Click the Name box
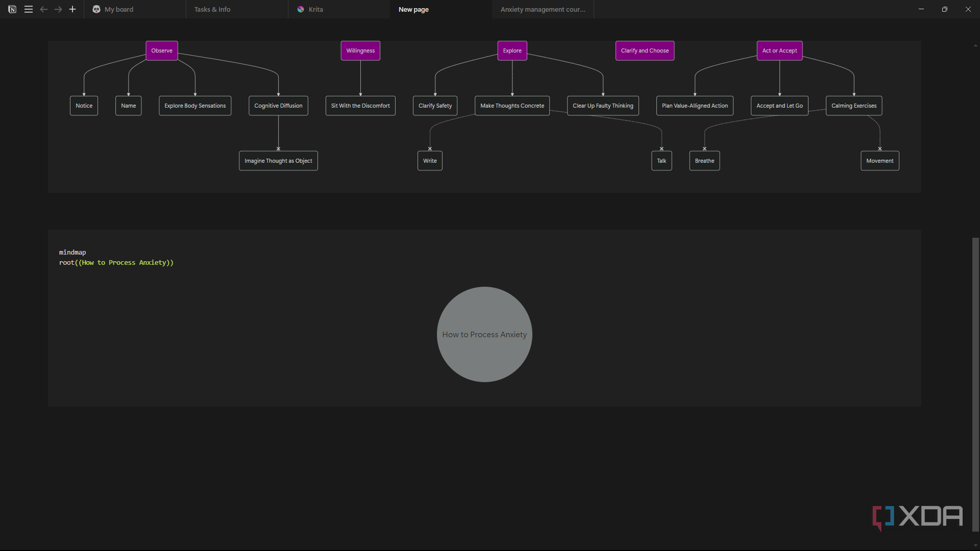Screen dimensions: 980x551 (129, 106)
